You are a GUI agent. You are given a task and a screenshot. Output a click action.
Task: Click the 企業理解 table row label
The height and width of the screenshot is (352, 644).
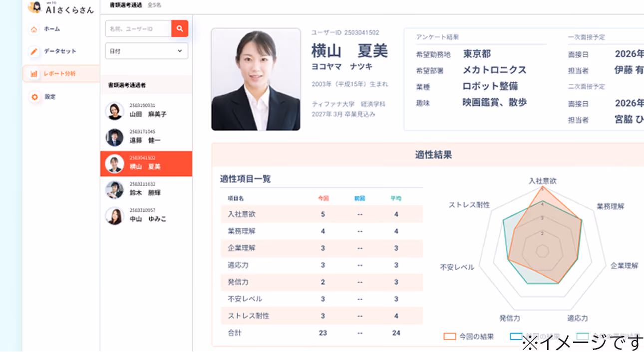point(242,248)
